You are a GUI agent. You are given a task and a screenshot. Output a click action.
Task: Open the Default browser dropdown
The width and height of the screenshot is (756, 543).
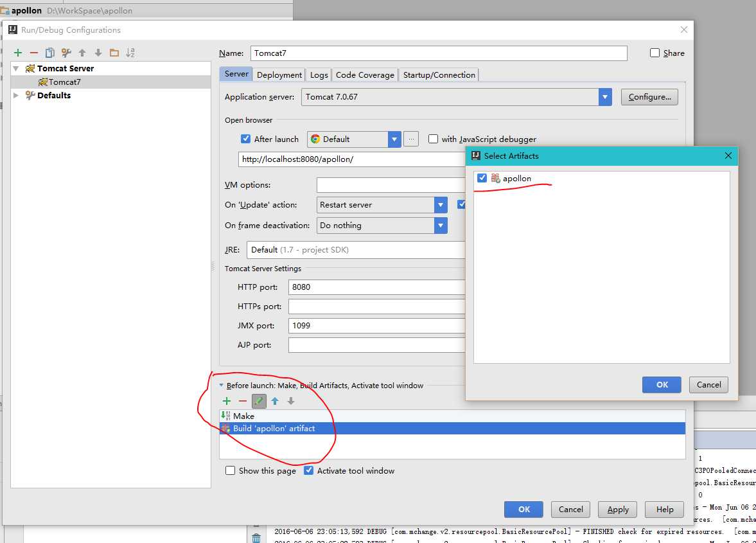tap(394, 139)
